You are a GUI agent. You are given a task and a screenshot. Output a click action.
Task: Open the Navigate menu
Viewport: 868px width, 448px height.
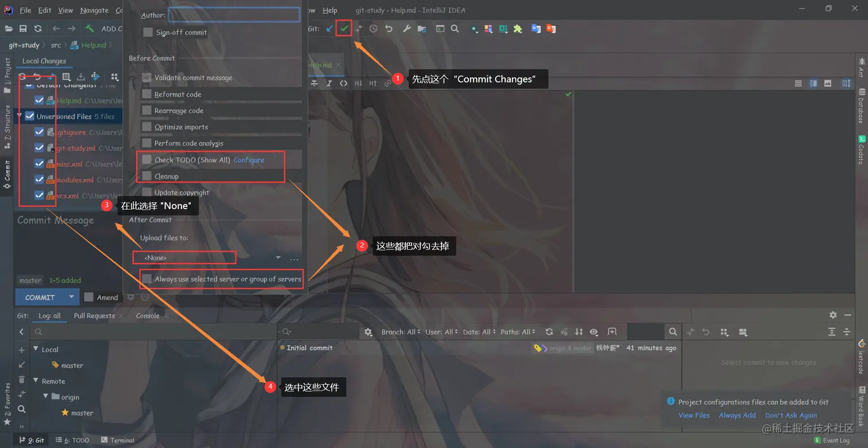click(x=94, y=10)
